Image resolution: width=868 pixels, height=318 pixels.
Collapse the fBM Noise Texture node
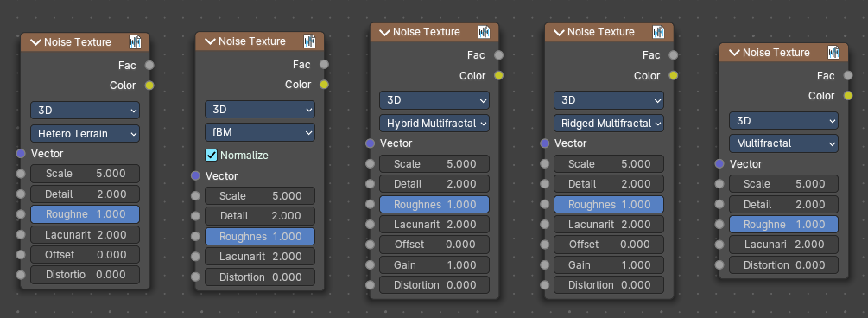(211, 41)
